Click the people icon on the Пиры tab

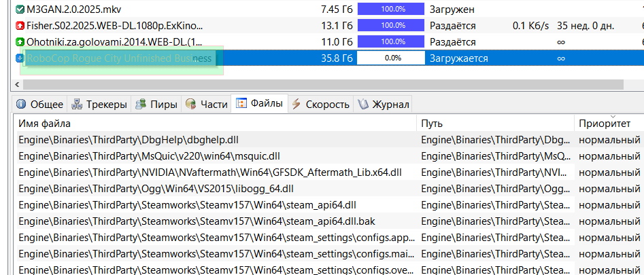pos(141,105)
